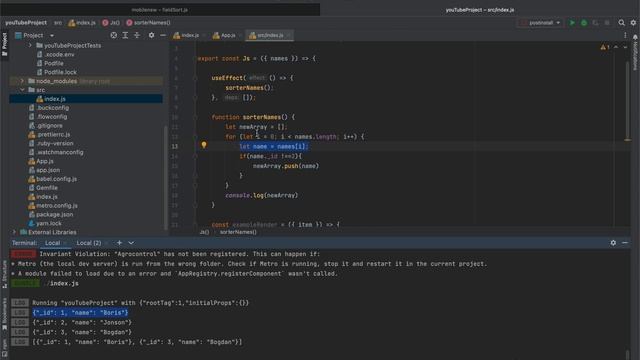
Task: Open terminal settings gear icon
Action: pos(613,243)
